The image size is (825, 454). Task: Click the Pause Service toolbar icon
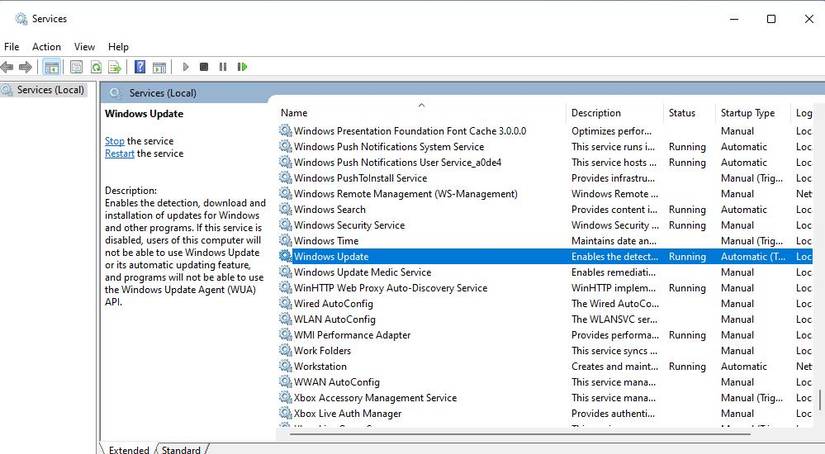click(x=223, y=67)
